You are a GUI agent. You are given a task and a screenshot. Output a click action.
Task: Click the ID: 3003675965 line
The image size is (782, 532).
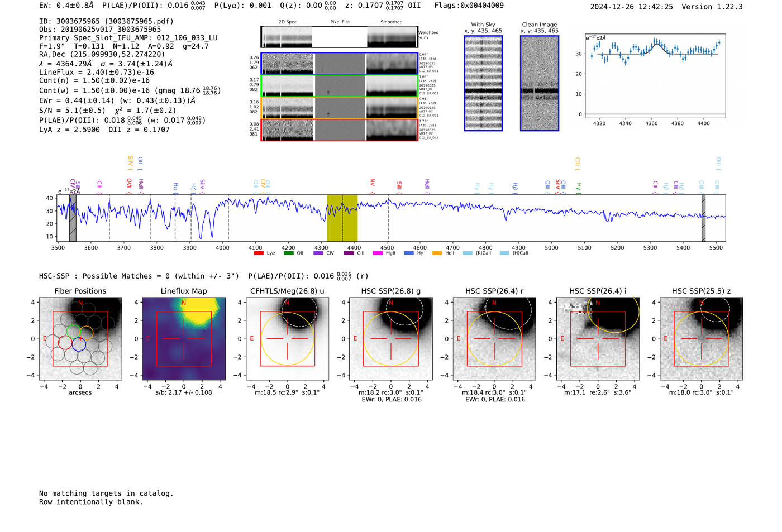pyautogui.click(x=106, y=21)
